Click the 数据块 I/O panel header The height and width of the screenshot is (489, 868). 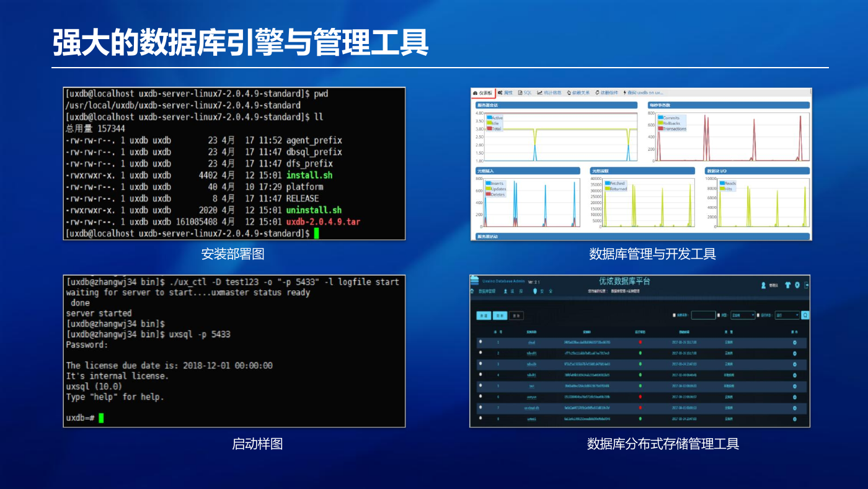pos(757,171)
